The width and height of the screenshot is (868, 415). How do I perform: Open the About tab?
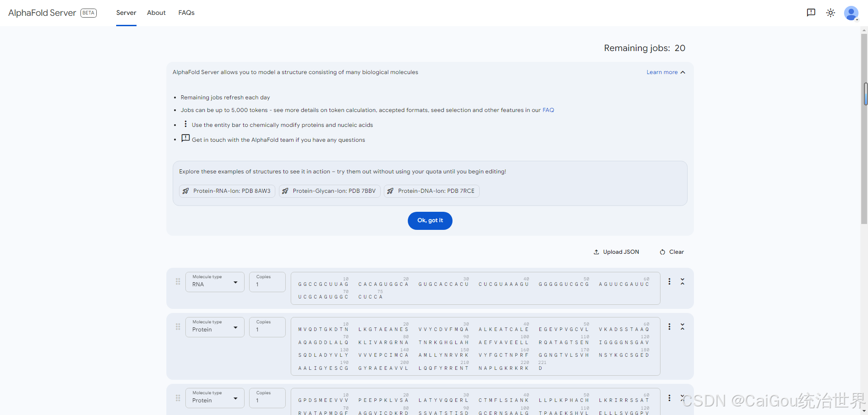point(156,13)
